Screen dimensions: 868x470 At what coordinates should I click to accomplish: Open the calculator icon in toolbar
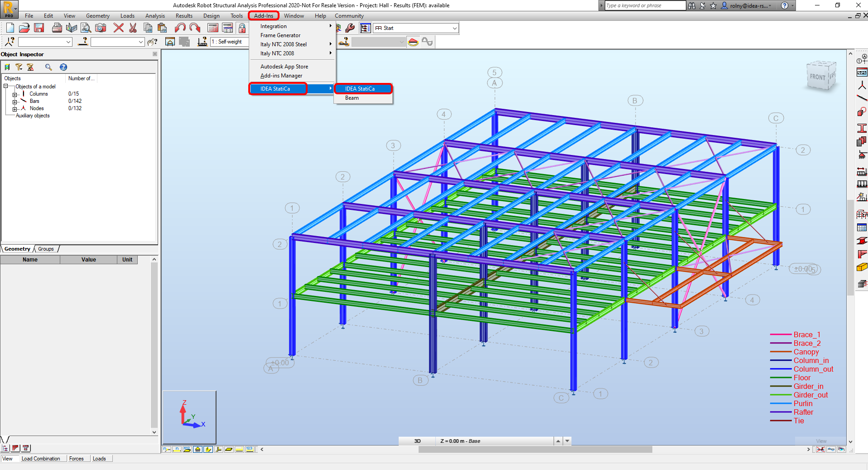point(213,28)
